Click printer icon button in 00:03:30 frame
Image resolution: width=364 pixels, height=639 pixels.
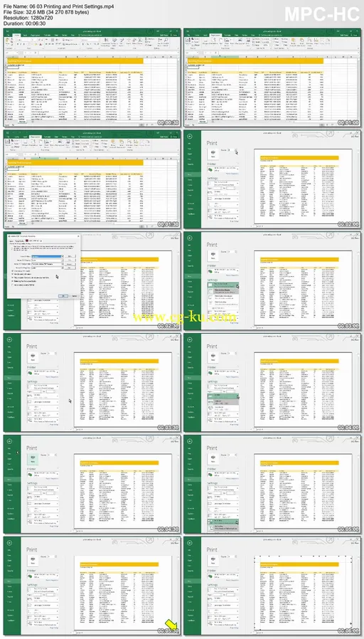[32, 357]
